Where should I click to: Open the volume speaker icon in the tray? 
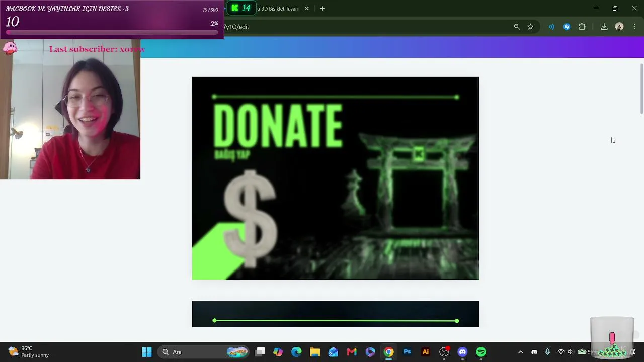point(570,352)
